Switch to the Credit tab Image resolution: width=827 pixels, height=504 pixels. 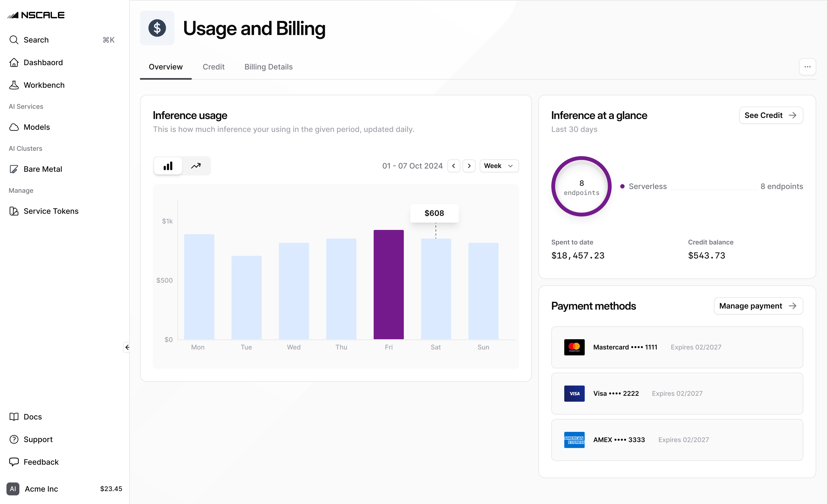point(213,67)
